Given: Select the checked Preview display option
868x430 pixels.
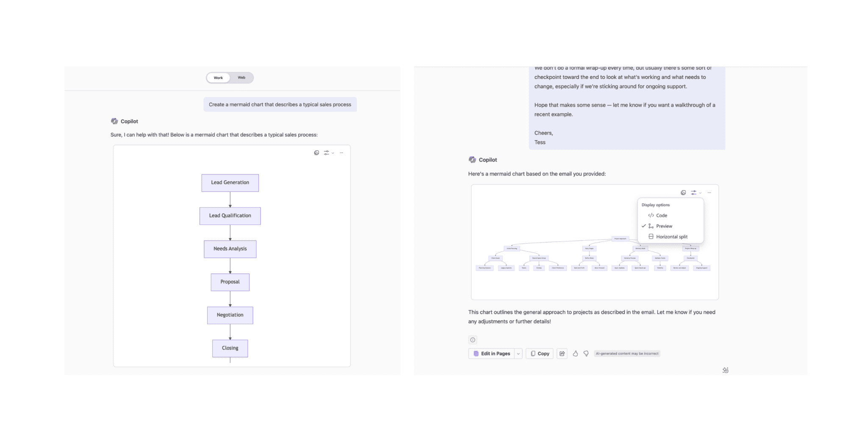Looking at the screenshot, I should tap(664, 226).
